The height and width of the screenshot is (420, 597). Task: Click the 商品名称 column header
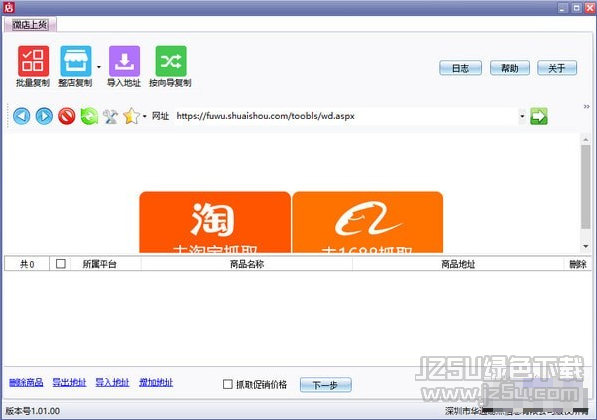[x=247, y=264]
